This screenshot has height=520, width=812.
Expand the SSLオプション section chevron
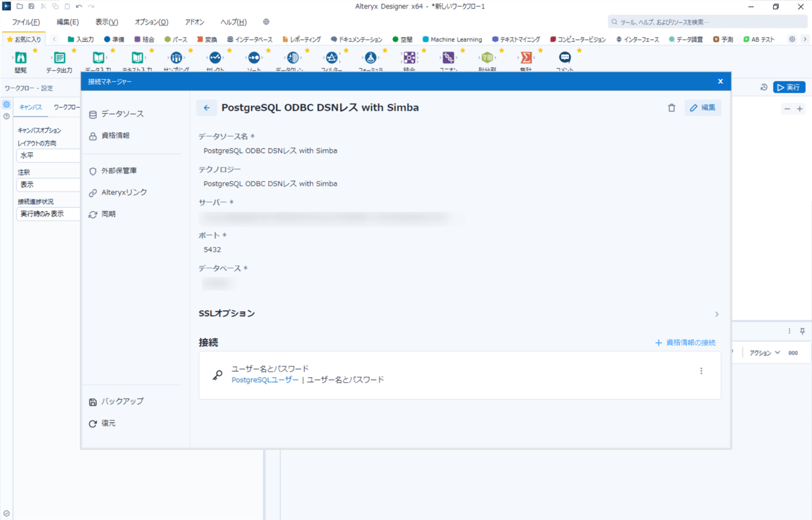717,314
